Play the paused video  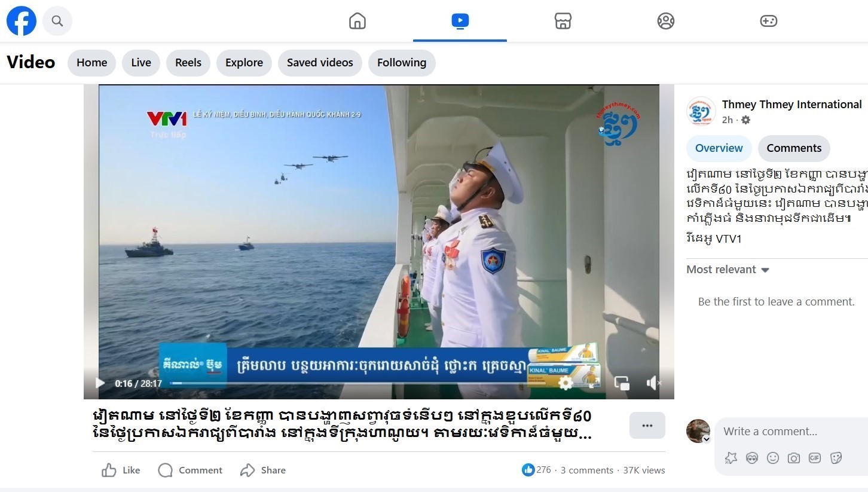coord(100,383)
